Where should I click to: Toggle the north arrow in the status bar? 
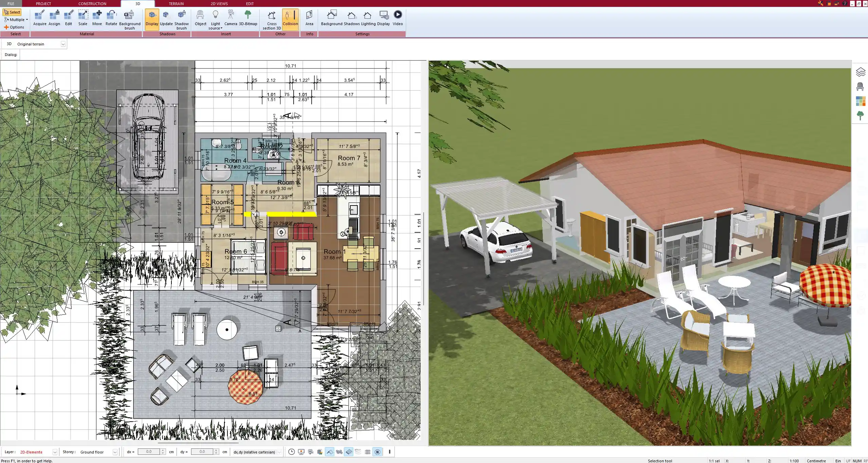pos(377,452)
